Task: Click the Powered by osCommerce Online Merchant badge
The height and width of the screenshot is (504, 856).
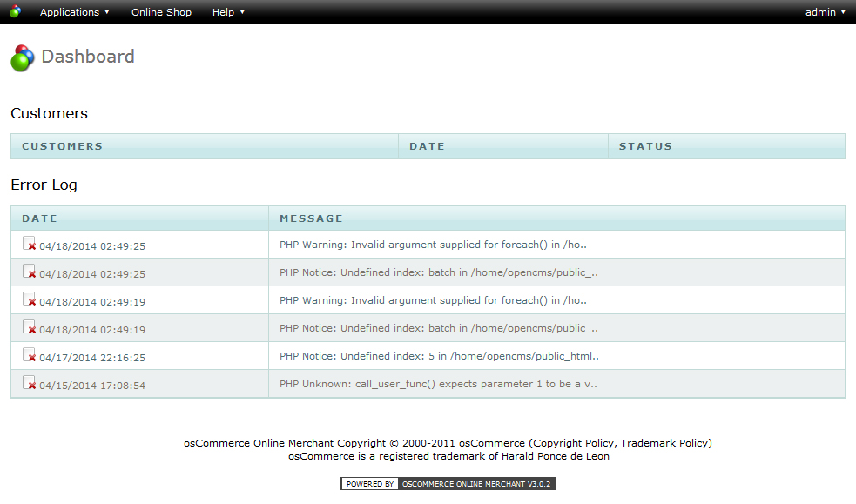Action: tap(448, 484)
